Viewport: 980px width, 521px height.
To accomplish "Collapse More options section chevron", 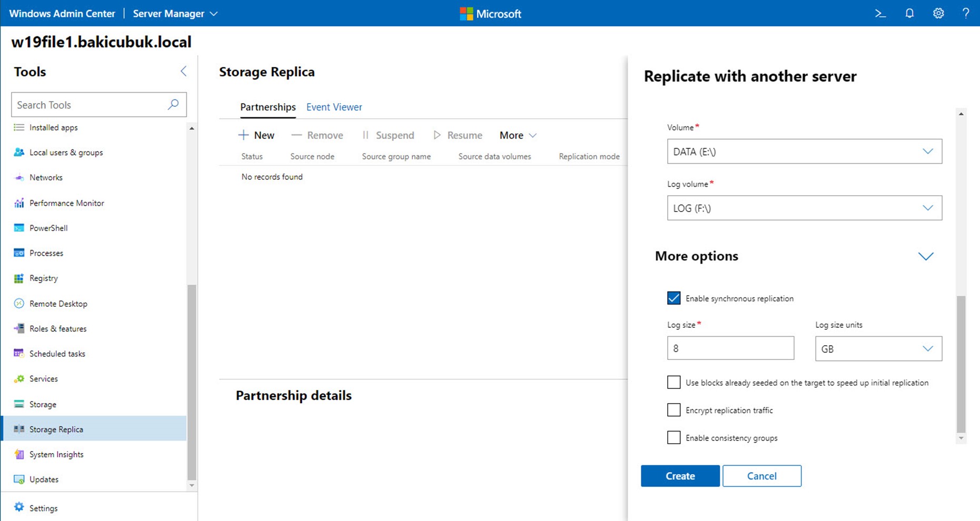I will coord(925,256).
